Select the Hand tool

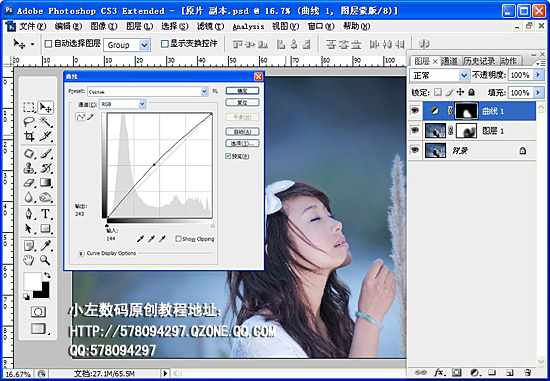[29, 260]
